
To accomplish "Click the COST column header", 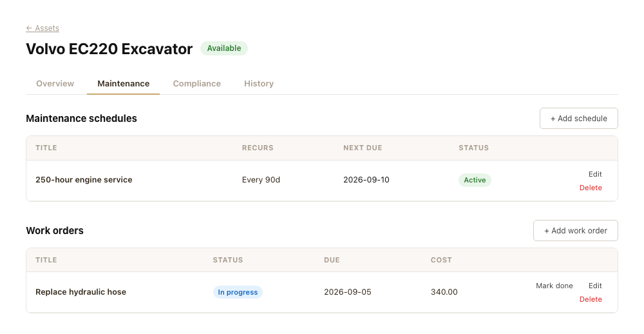I will pyautogui.click(x=441, y=260).
